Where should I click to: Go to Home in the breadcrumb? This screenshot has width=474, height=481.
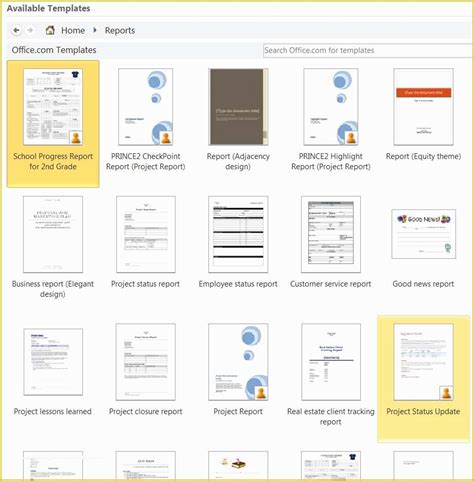[x=73, y=30]
